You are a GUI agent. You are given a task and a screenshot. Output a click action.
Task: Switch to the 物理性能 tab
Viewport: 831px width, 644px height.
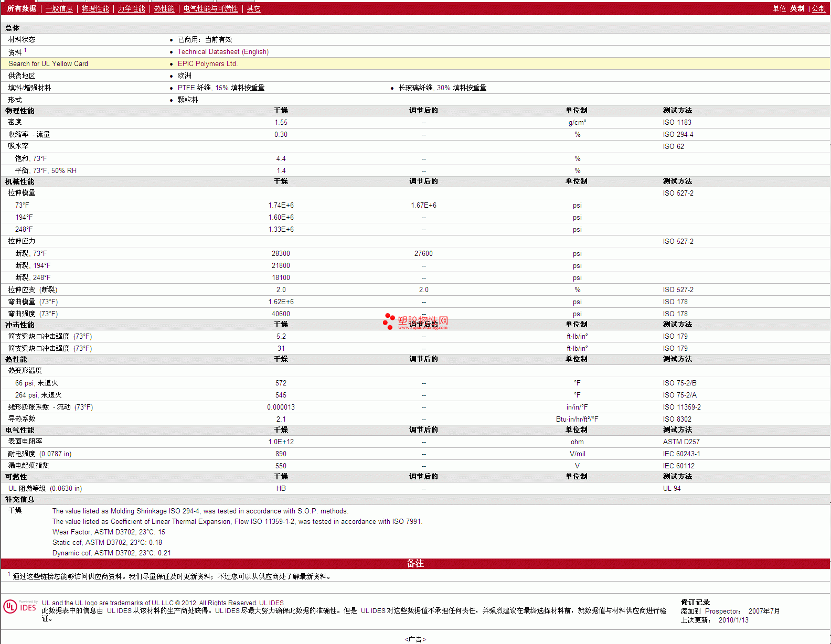click(x=95, y=8)
